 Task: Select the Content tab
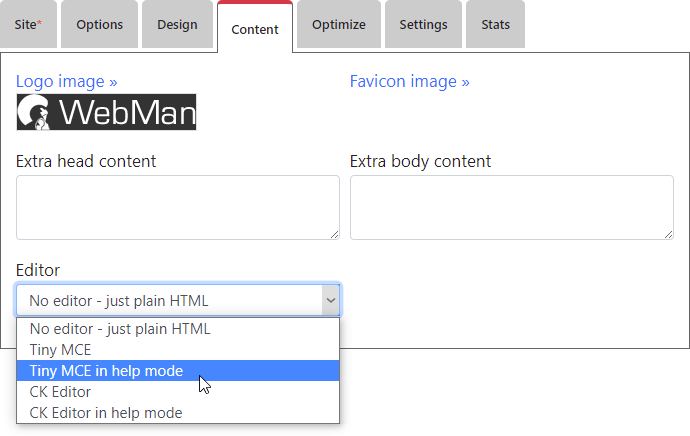pos(254,29)
